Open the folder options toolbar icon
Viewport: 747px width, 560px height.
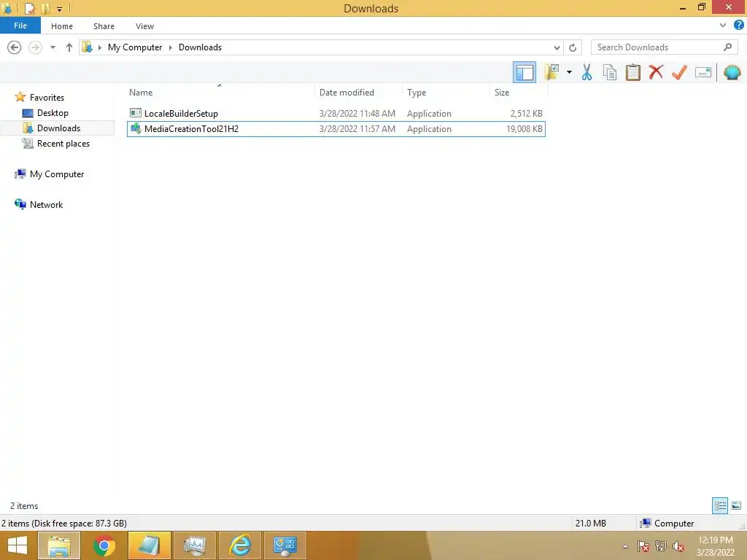551,72
